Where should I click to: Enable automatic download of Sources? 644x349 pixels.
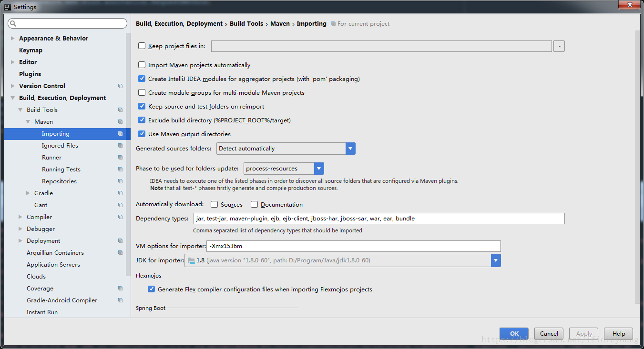tap(215, 204)
